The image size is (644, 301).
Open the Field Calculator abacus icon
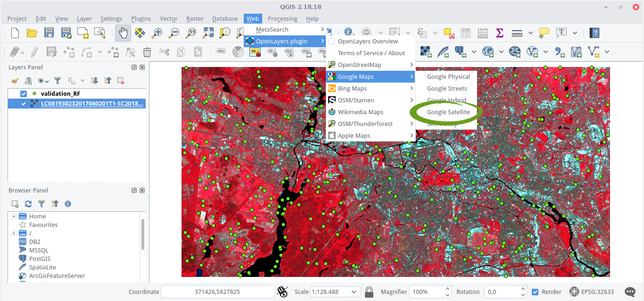[x=482, y=33]
